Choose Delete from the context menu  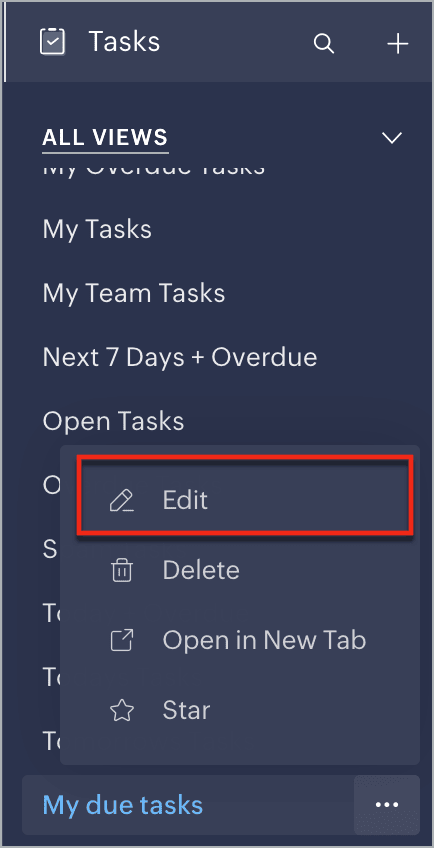[x=240, y=571]
